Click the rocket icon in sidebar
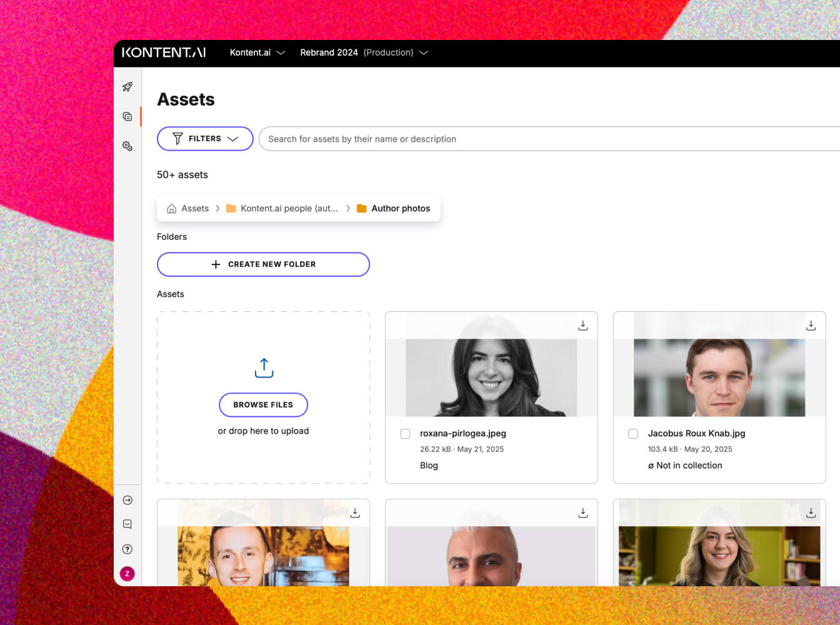The height and width of the screenshot is (625, 840). coord(127,87)
